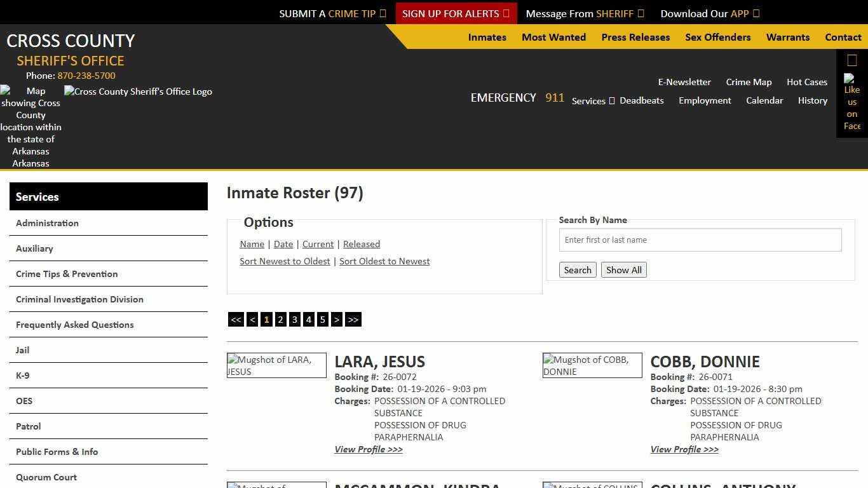Click the Arkansas county location map image
Image resolution: width=868 pixels, height=488 pixels.
point(31,126)
